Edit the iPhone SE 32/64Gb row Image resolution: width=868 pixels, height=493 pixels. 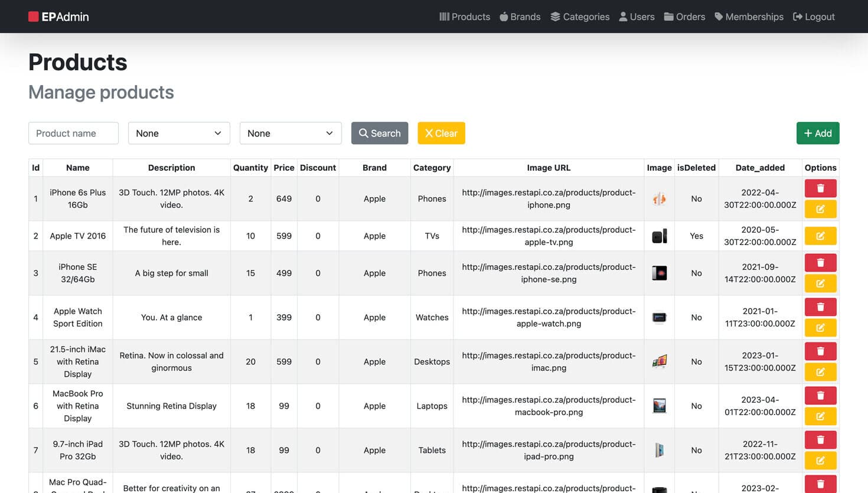pyautogui.click(x=820, y=283)
